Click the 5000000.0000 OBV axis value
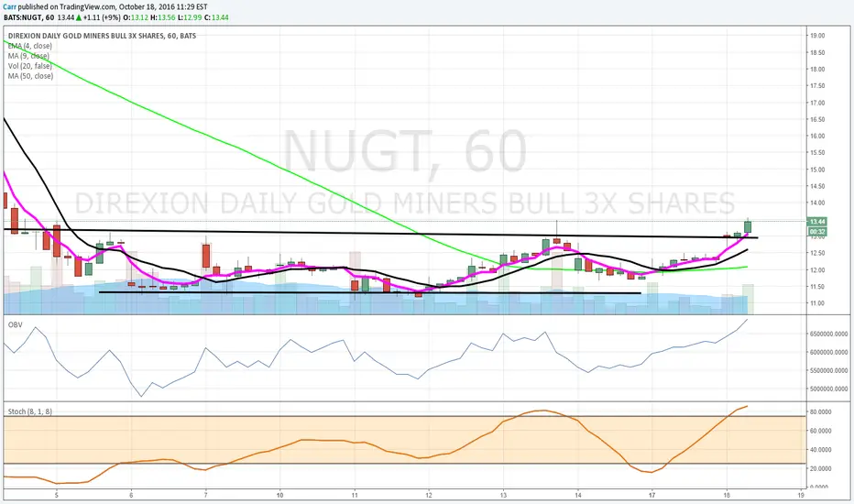 (x=828, y=389)
